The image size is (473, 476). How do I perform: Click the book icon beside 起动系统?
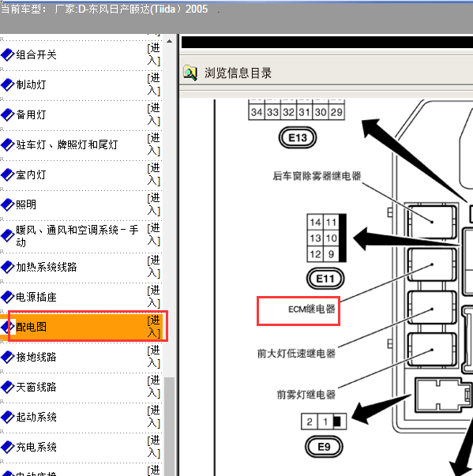8,417
